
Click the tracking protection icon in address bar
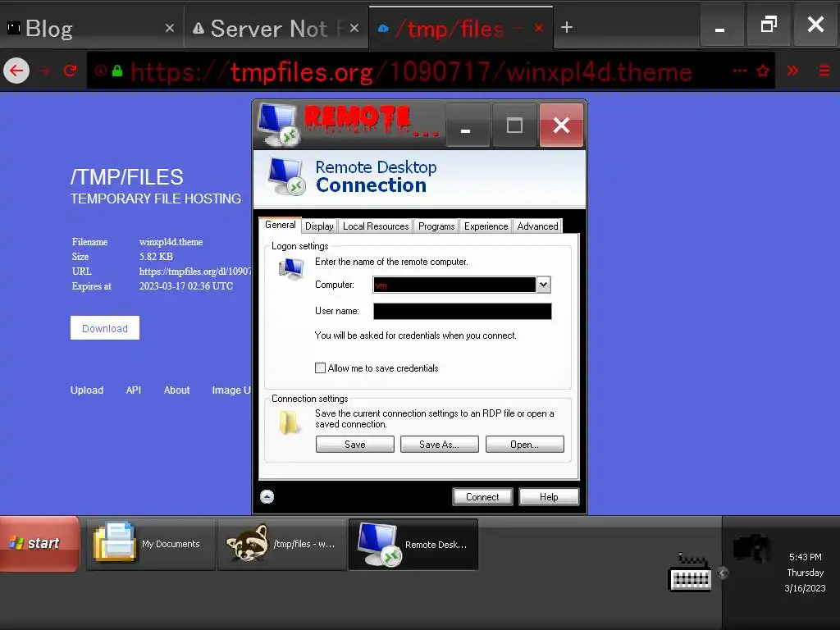(x=100, y=71)
